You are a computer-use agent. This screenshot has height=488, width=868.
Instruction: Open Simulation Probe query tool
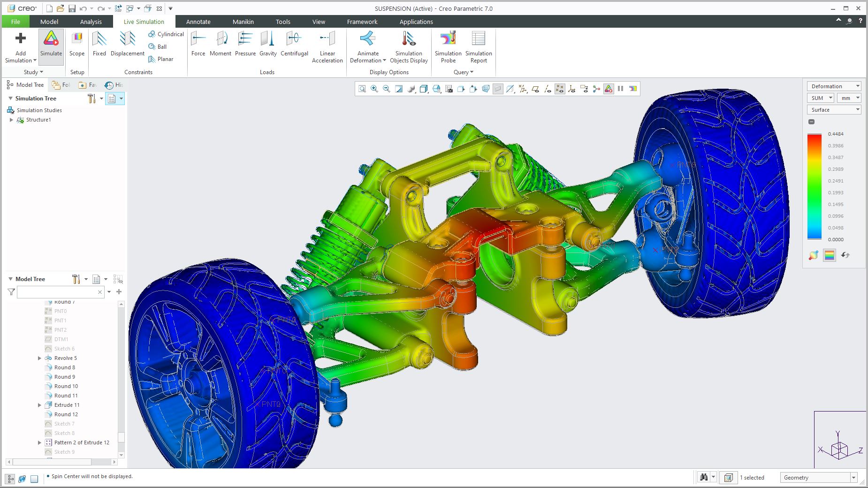click(x=448, y=47)
